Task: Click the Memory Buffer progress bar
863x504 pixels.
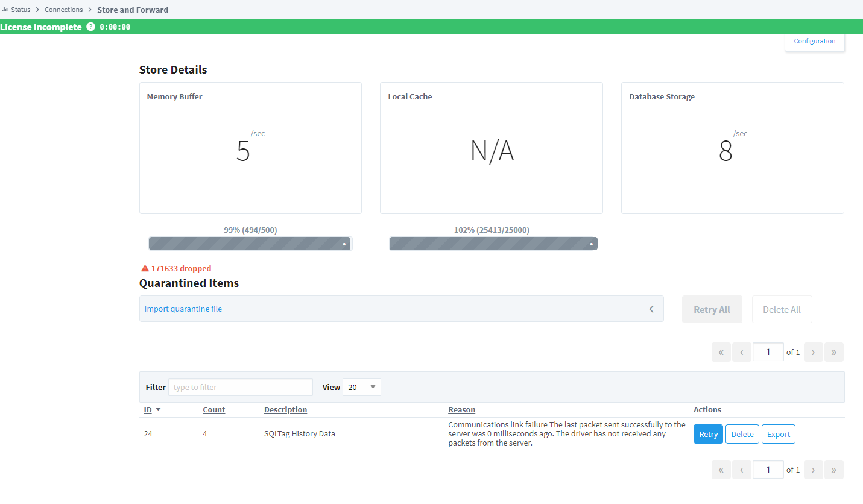Action: click(x=250, y=244)
